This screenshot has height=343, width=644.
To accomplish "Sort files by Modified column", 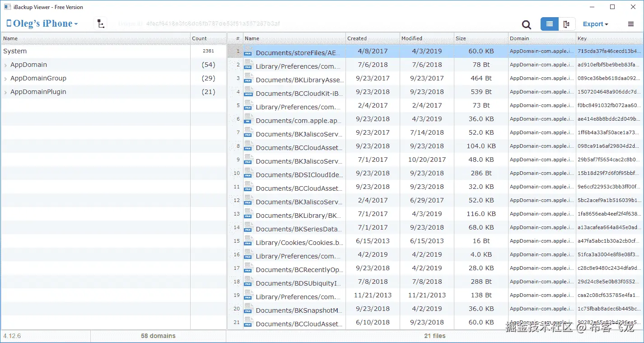I will pos(427,38).
